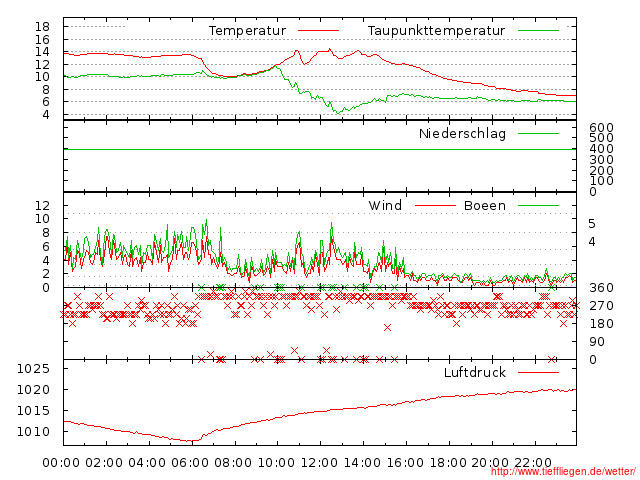
Task: Click the 18 temperature axis value
Action: [42, 27]
